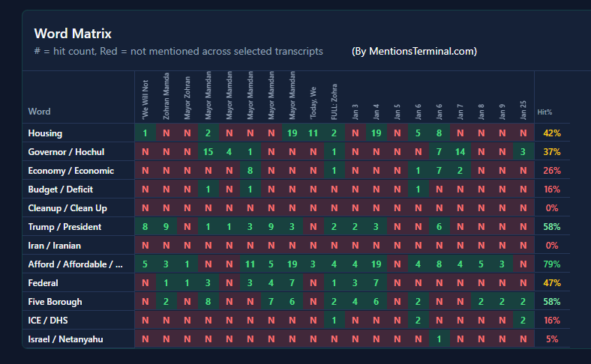Click the 26% hit rate for Economy / Economic
591x364 pixels.
(552, 171)
